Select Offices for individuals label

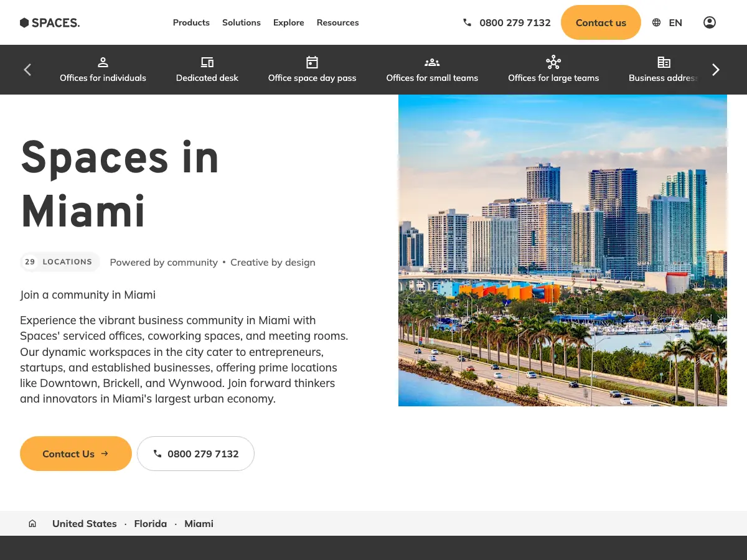(103, 78)
